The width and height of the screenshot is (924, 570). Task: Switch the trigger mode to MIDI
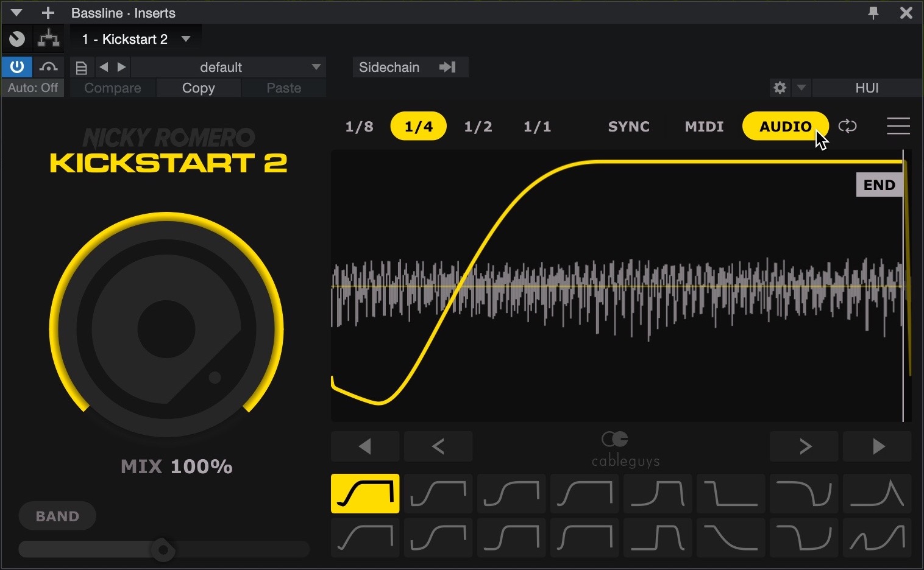tap(704, 127)
